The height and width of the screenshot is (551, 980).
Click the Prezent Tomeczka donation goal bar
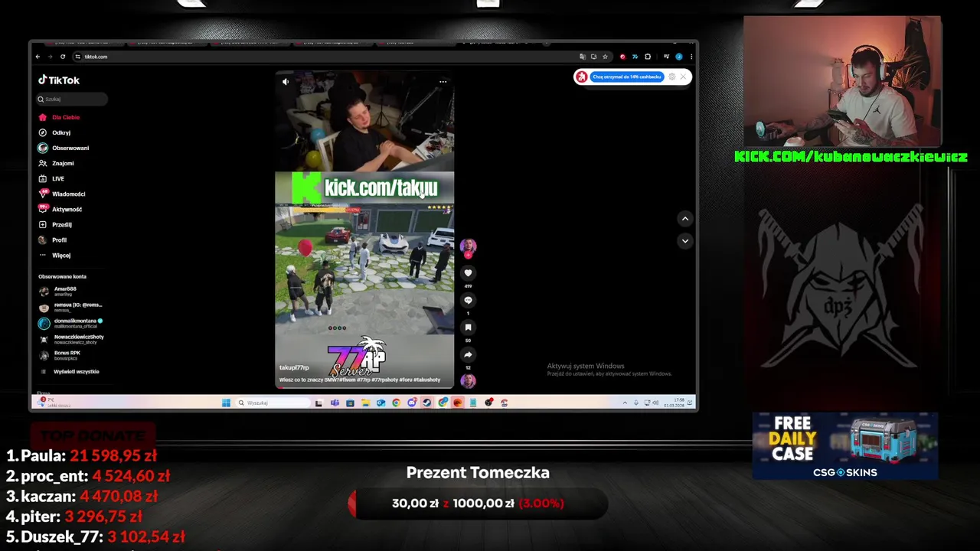click(x=478, y=503)
